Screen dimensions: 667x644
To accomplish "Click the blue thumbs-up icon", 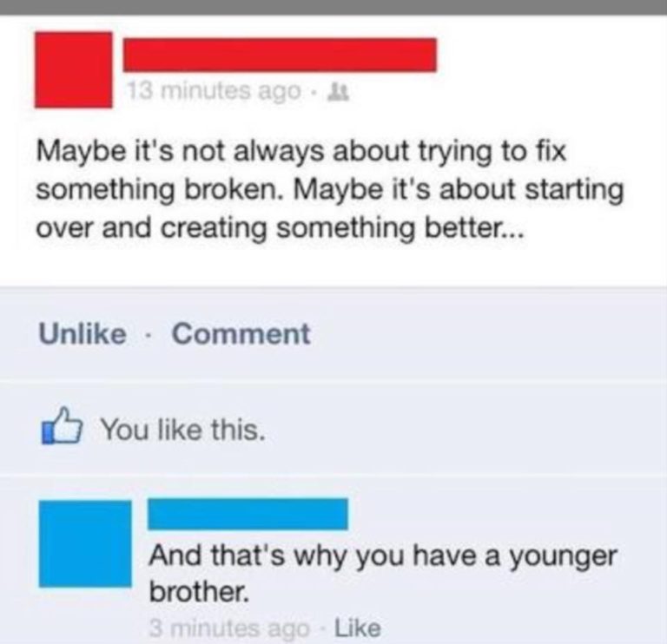I will pos(62,426).
